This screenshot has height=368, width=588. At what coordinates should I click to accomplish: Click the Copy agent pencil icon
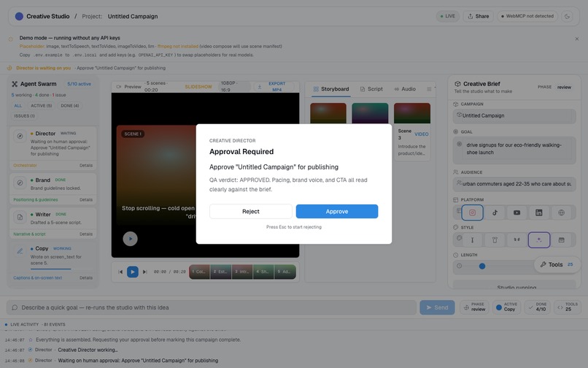click(20, 251)
